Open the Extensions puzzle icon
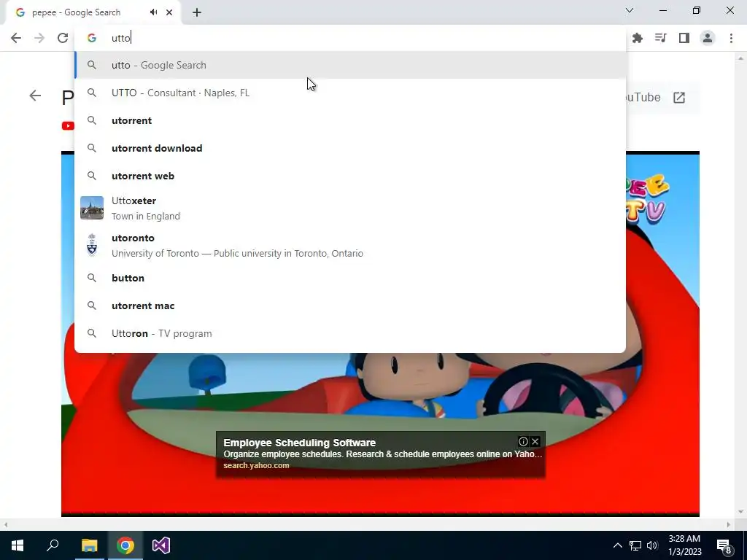747x560 pixels. pos(638,38)
